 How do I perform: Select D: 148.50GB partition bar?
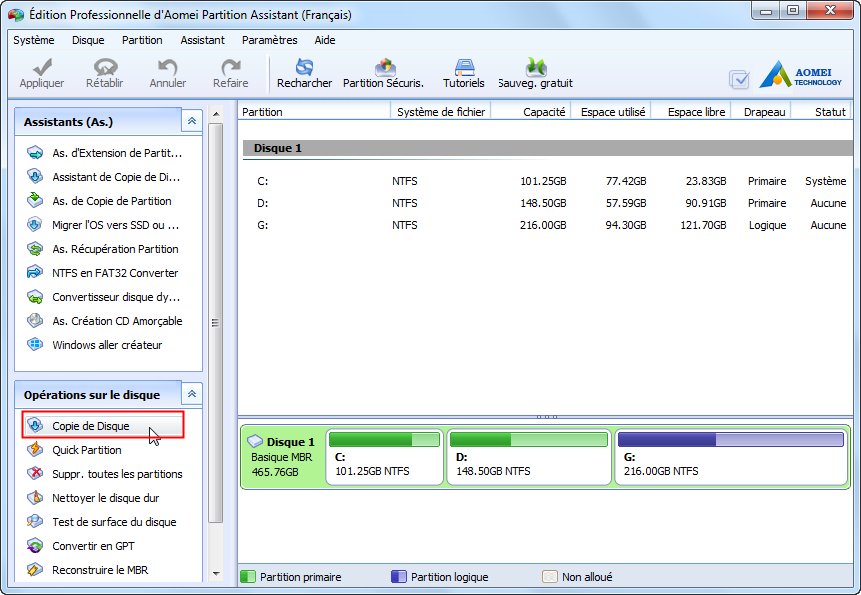(x=529, y=457)
